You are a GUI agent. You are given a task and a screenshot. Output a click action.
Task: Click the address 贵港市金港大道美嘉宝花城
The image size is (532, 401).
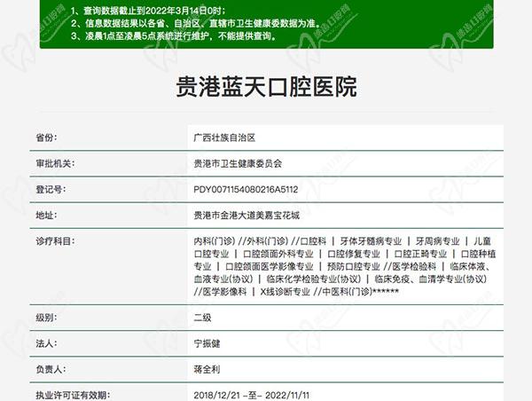pos(246,215)
